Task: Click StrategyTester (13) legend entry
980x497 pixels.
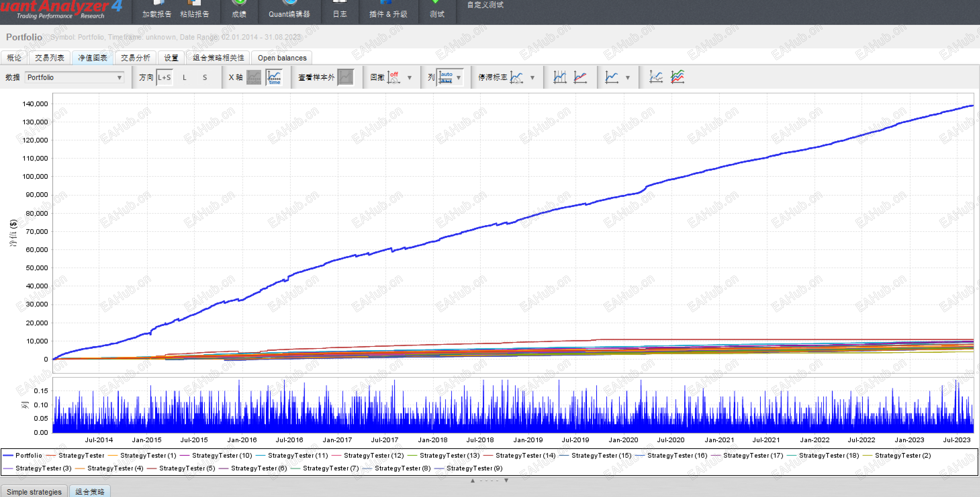Action: pos(444,455)
